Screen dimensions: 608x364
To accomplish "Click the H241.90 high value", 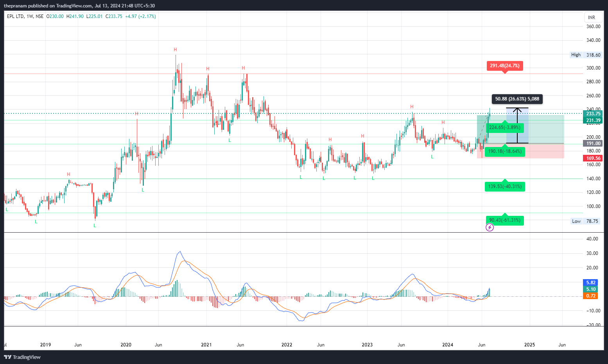I will coord(75,16).
